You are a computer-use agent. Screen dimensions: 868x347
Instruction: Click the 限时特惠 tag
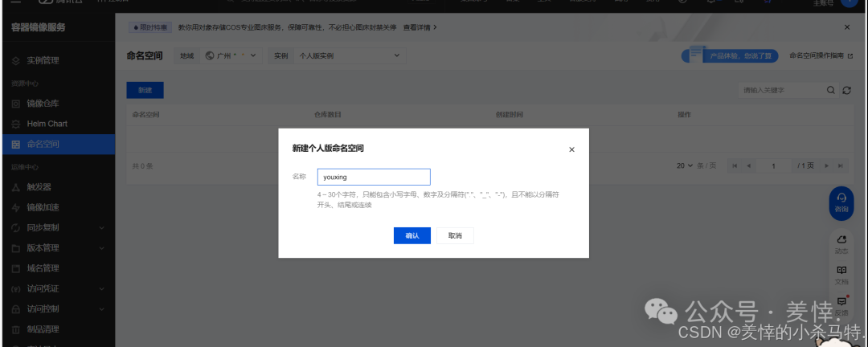[150, 27]
